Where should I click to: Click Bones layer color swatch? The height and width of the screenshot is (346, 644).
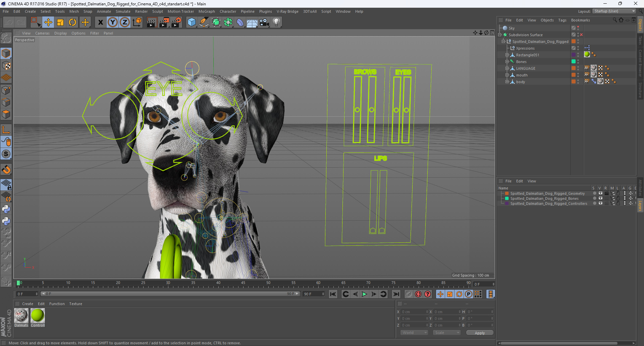(x=507, y=198)
